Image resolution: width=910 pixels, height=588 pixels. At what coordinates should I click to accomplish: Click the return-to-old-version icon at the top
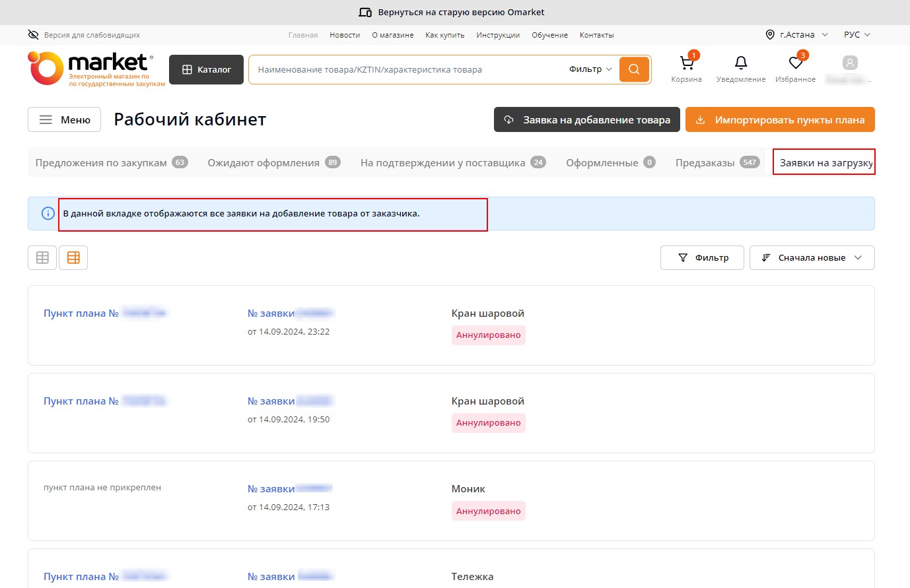click(x=365, y=13)
